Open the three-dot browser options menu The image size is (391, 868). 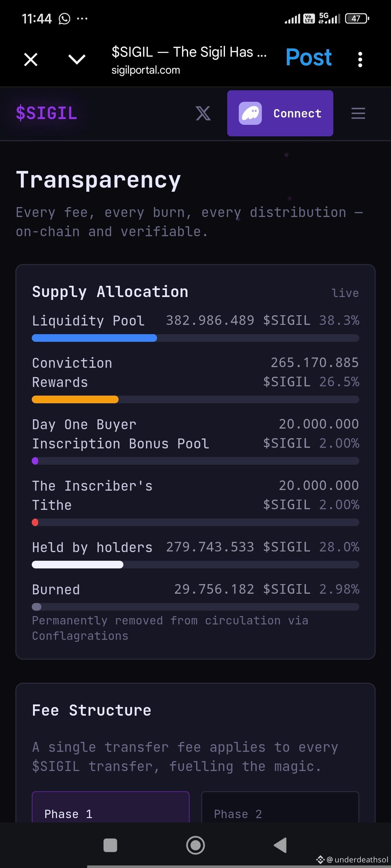pyautogui.click(x=360, y=59)
